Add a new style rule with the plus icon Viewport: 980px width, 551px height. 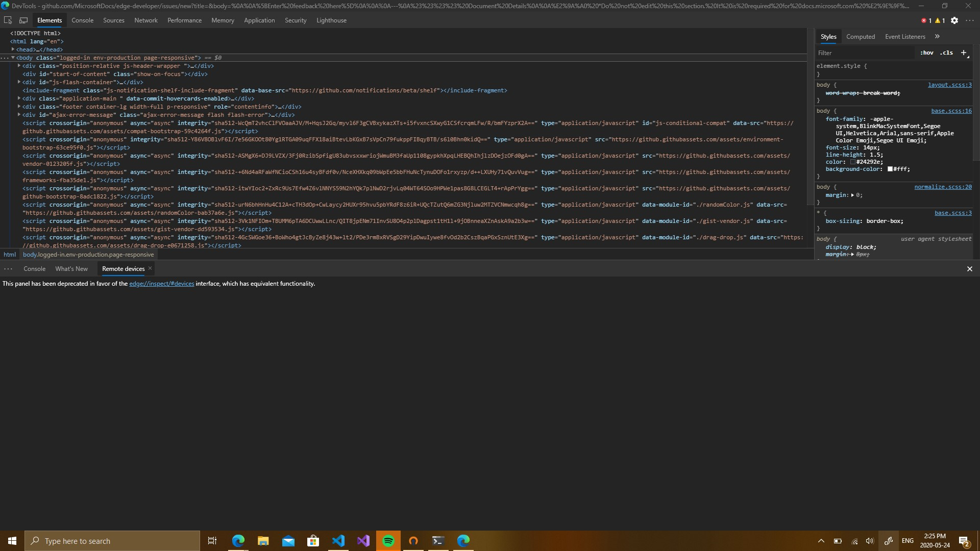[964, 53]
